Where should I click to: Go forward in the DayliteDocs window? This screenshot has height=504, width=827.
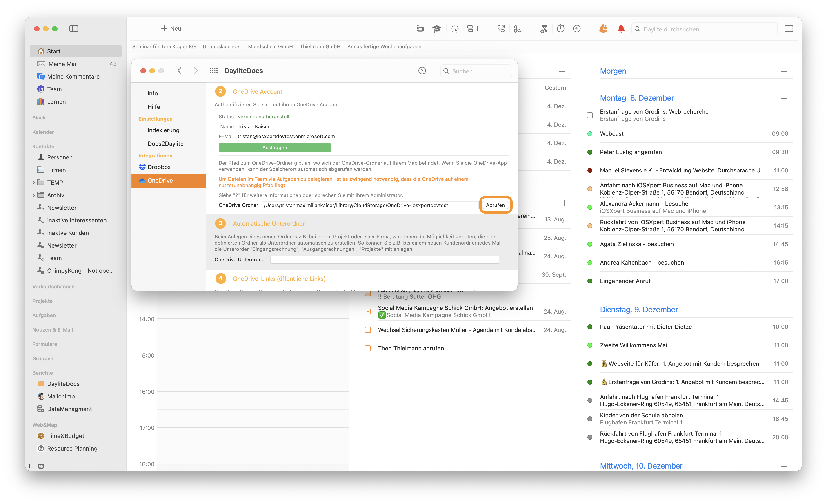coord(196,71)
